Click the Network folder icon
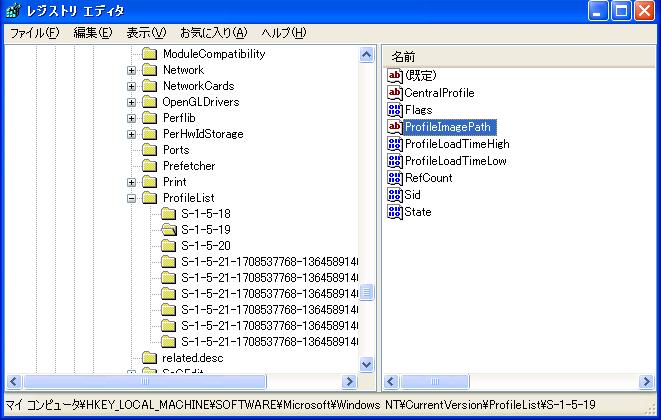The image size is (661, 420). [150, 70]
